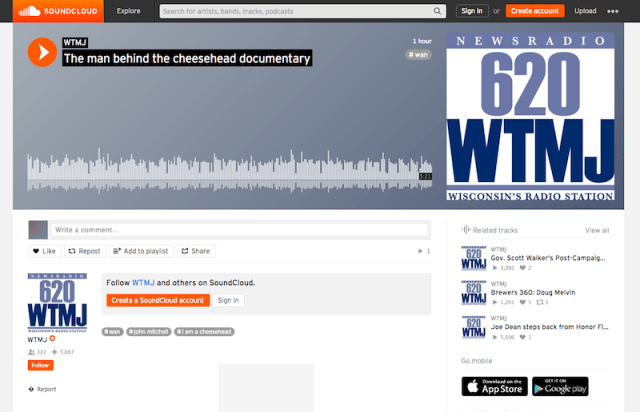Click Sign in button in follow prompt
Screen dimensions: 640x412
pyautogui.click(x=228, y=301)
